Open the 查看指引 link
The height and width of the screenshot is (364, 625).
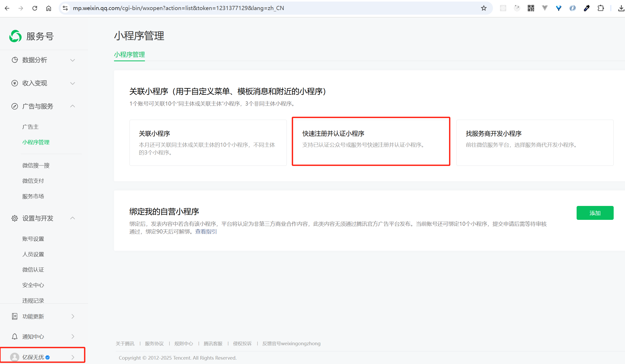point(206,232)
